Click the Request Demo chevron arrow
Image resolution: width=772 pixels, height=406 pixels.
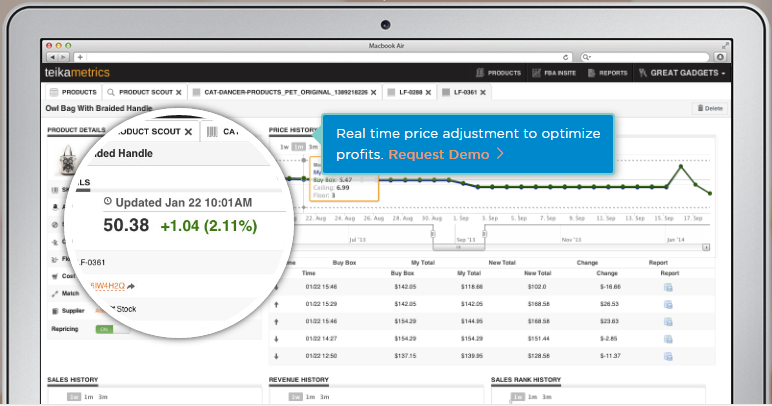[x=499, y=155]
